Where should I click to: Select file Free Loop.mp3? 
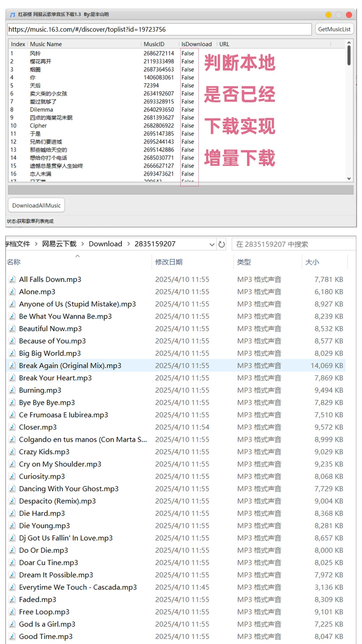pos(44,612)
